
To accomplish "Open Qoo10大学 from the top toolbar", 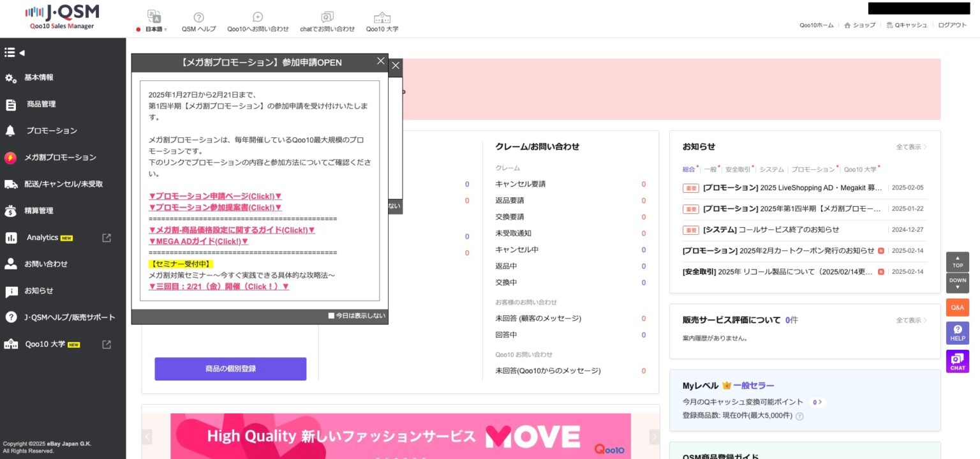I will tap(382, 17).
